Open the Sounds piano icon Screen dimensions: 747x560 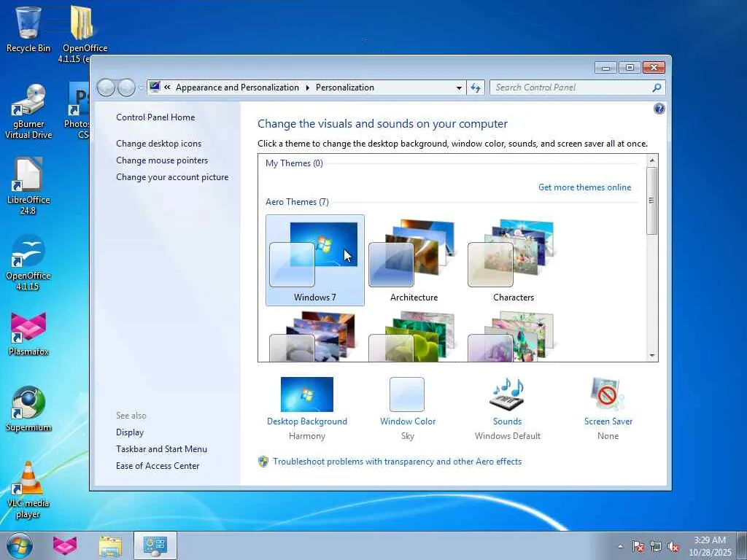[507, 394]
